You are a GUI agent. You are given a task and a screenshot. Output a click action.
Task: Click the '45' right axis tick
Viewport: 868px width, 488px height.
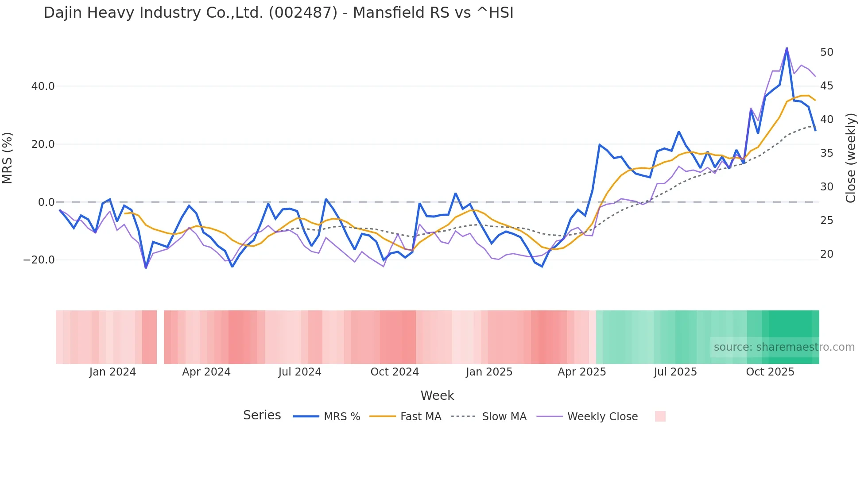pyautogui.click(x=827, y=86)
